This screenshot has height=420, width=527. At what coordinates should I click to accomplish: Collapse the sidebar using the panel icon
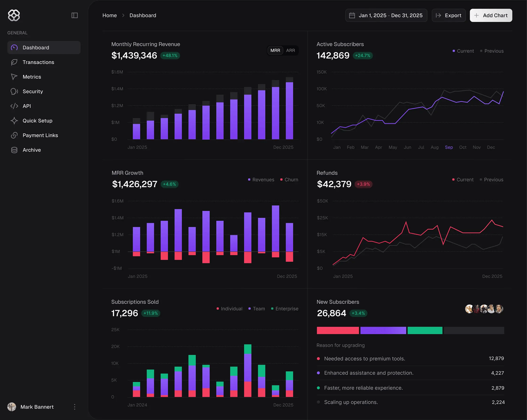(75, 15)
